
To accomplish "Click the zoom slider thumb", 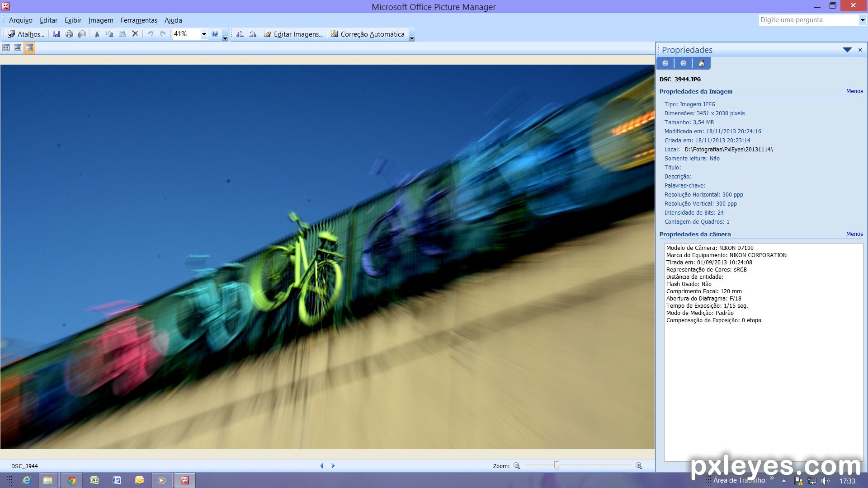I will click(x=557, y=465).
